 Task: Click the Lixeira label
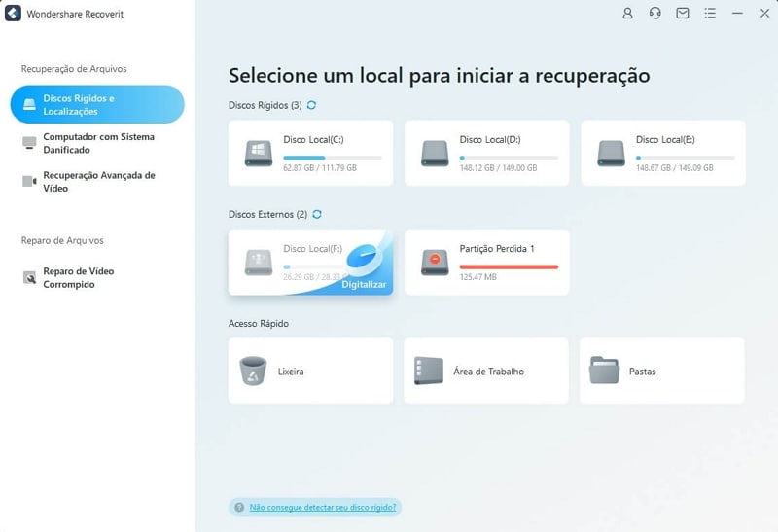click(x=291, y=372)
